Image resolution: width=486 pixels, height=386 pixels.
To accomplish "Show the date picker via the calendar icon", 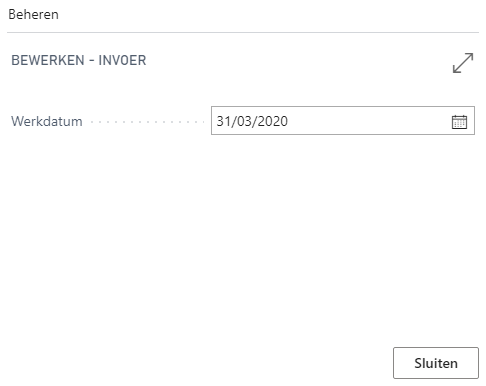I will tap(459, 121).
